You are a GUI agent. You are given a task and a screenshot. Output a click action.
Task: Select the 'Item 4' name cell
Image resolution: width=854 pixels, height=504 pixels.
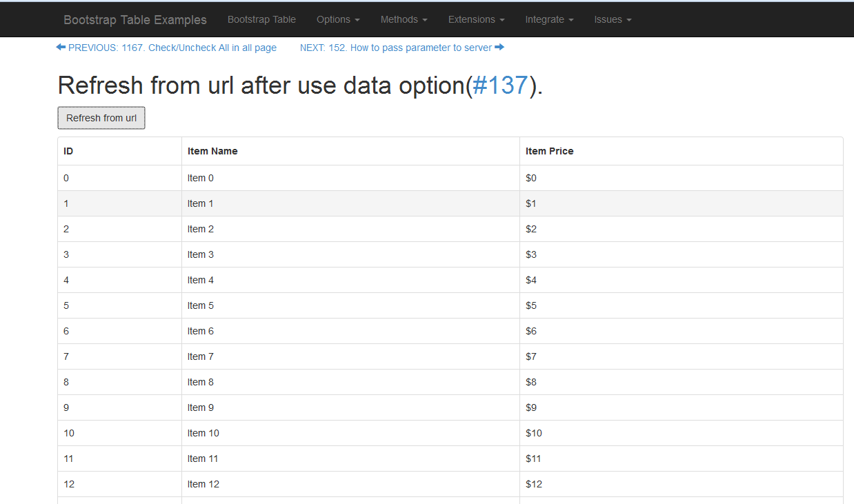pyautogui.click(x=351, y=280)
